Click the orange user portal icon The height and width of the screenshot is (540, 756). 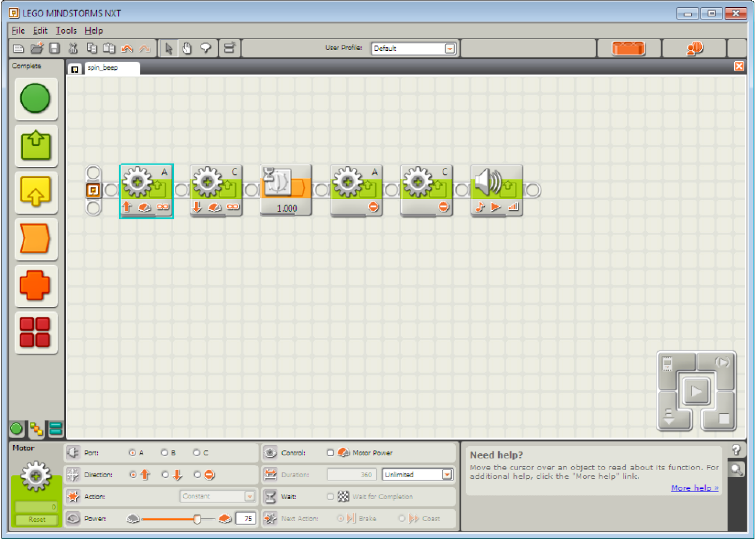tap(695, 49)
